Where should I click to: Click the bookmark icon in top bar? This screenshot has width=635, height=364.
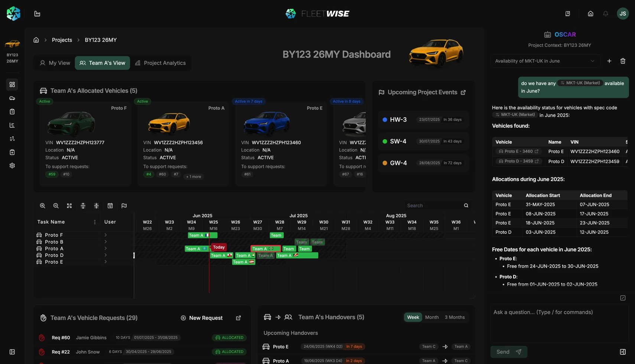click(568, 14)
